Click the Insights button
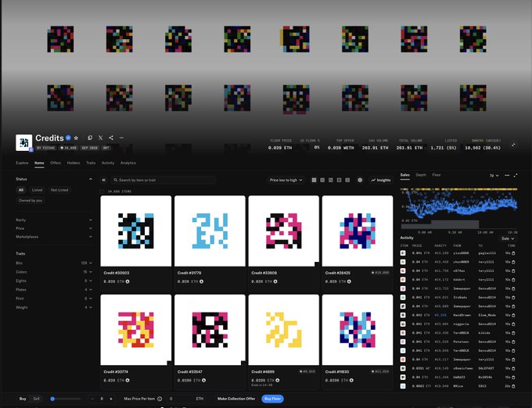This screenshot has width=532, height=408. coord(381,180)
